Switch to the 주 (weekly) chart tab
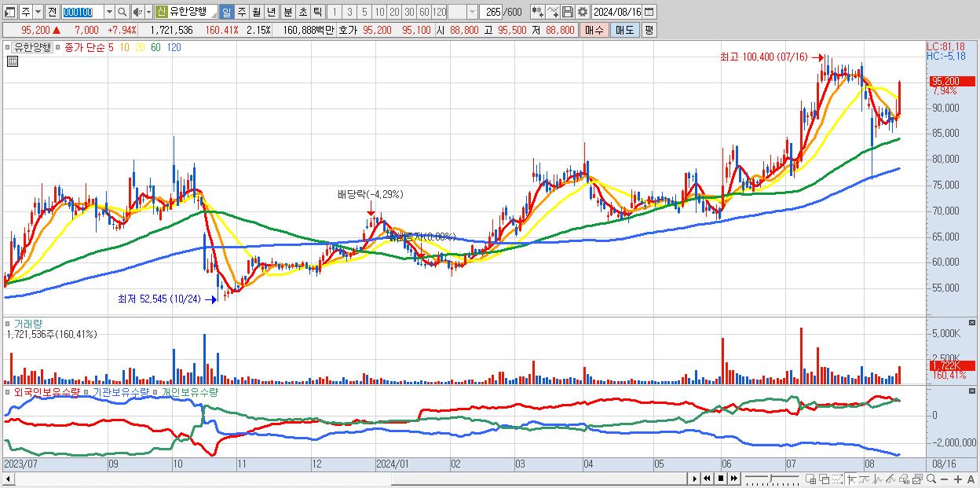The width and height of the screenshot is (980, 488). tap(242, 12)
